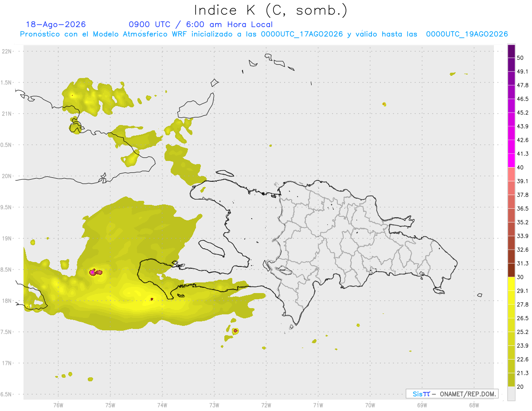532x411 pixels.
Task: Click the '76W' longitude label
Action: coord(58,405)
